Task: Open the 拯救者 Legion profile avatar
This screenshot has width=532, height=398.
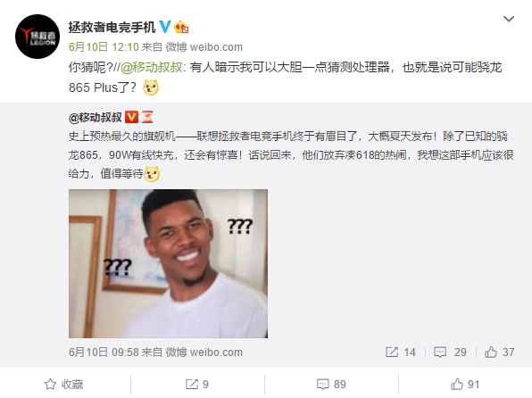Action: (x=37, y=37)
